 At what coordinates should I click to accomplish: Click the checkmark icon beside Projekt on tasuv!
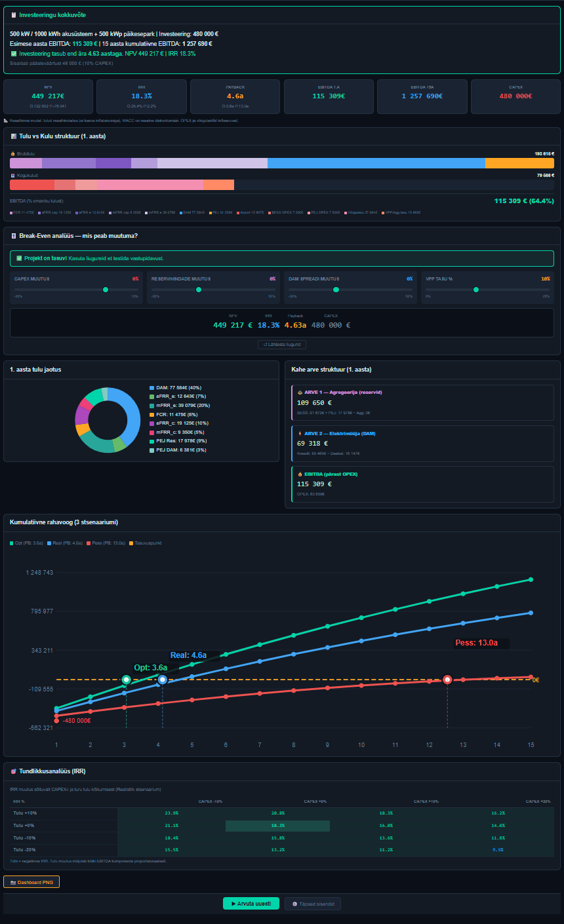point(19,258)
